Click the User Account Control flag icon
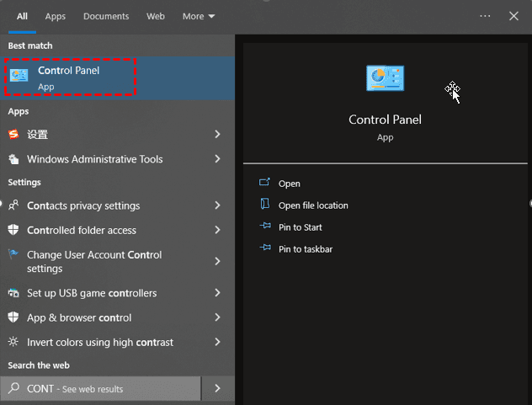The width and height of the screenshot is (532, 405). click(x=13, y=255)
